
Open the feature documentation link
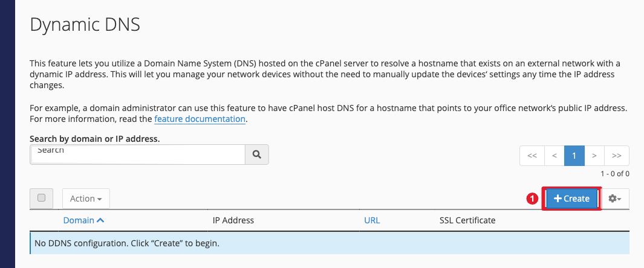tap(200, 120)
